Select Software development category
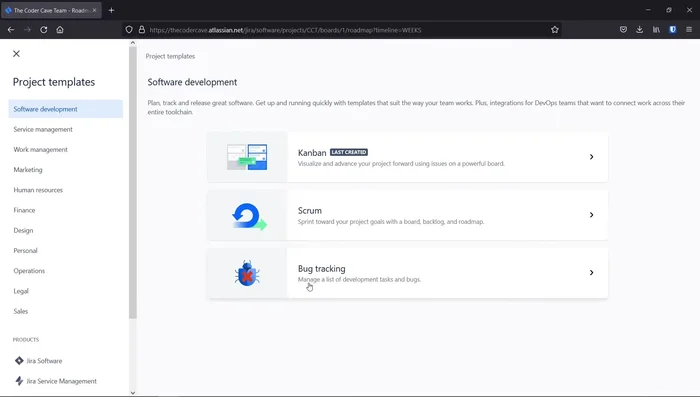The image size is (700, 397). pos(66,109)
